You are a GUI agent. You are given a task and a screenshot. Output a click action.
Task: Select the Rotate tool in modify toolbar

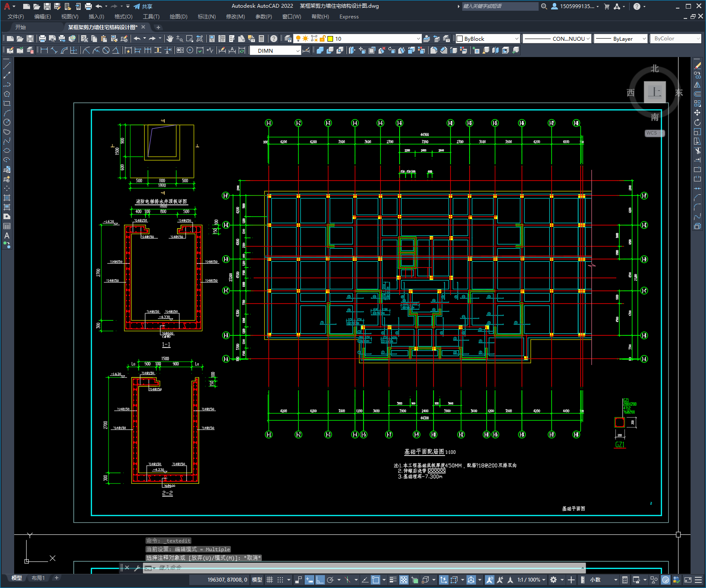697,122
